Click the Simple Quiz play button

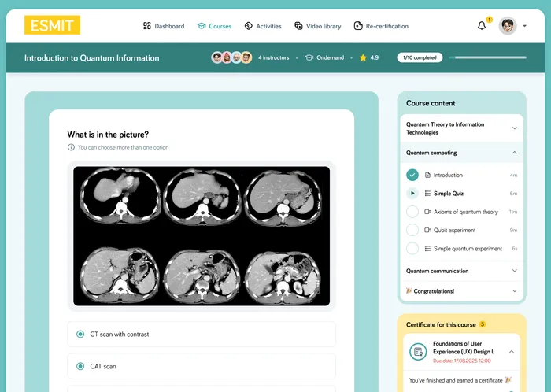pos(412,193)
